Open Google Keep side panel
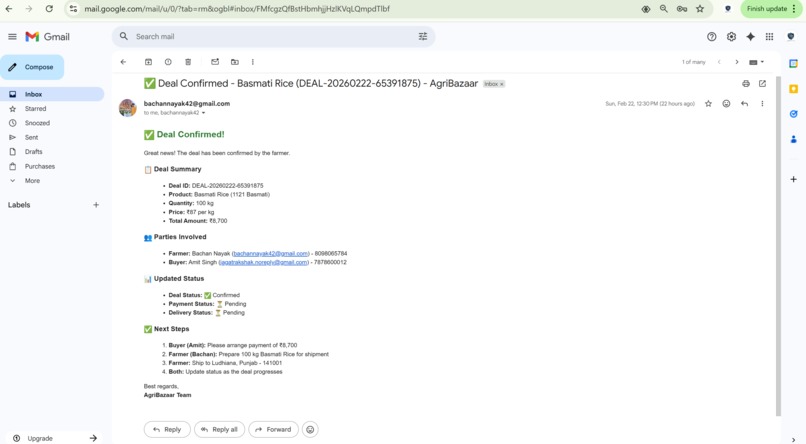The image size is (806, 444). [794, 89]
